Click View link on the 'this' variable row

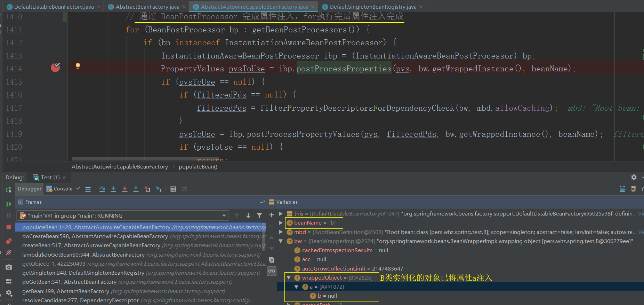(x=641, y=213)
